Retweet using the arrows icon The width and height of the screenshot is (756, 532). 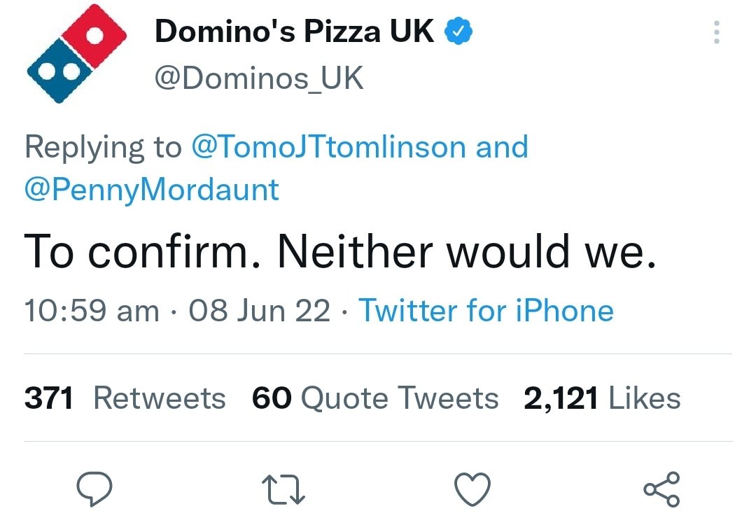(x=283, y=489)
